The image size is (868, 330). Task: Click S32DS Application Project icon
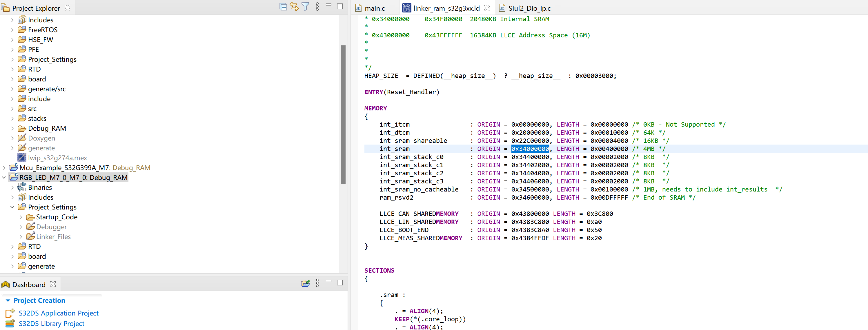(10, 313)
